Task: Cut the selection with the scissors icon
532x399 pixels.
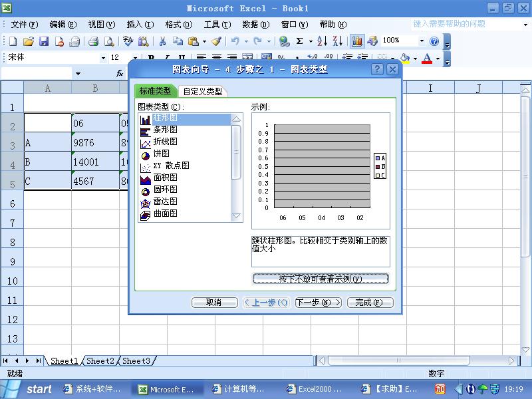Action: pyautogui.click(x=162, y=41)
